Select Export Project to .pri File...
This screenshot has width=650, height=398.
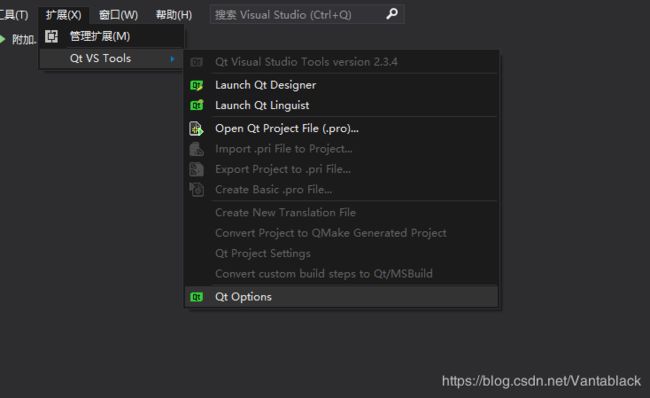coord(341,169)
